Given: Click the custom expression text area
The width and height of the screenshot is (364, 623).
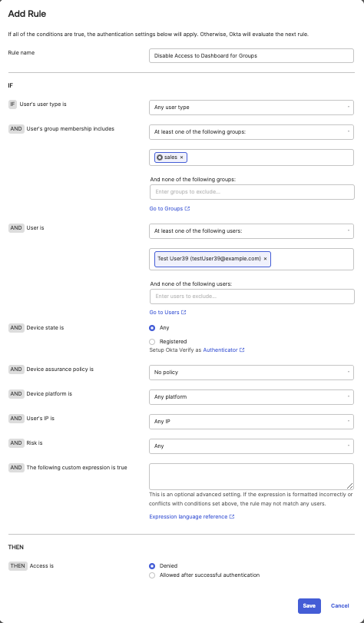Looking at the screenshot, I should (251, 476).
